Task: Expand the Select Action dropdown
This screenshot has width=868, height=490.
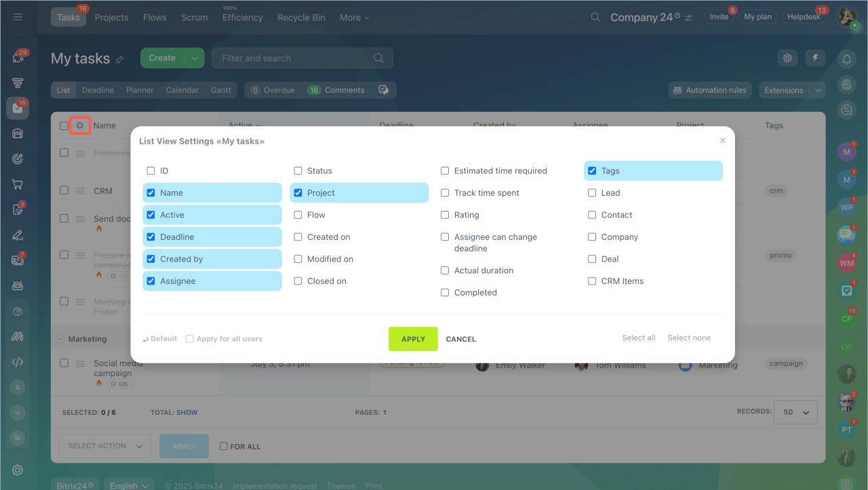Action: (105, 446)
